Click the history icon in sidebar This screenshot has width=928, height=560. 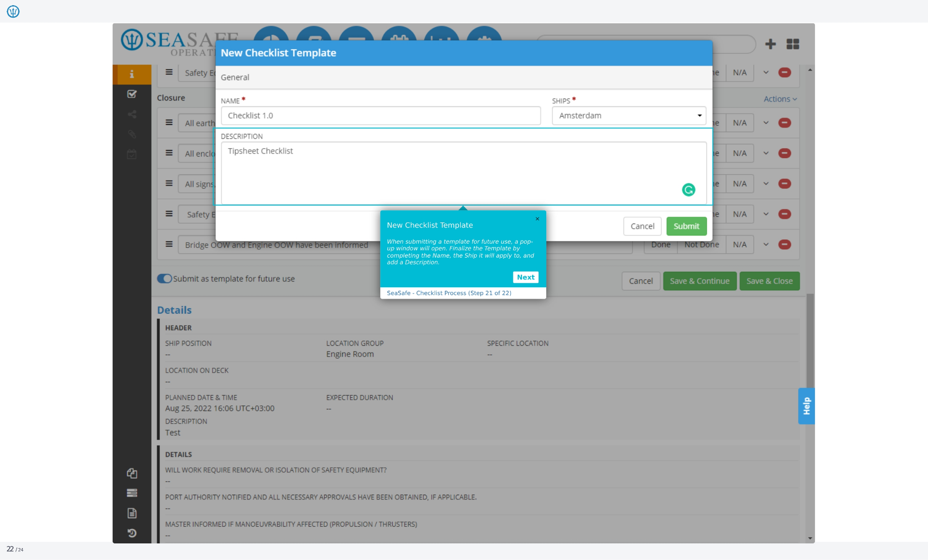pyautogui.click(x=132, y=533)
